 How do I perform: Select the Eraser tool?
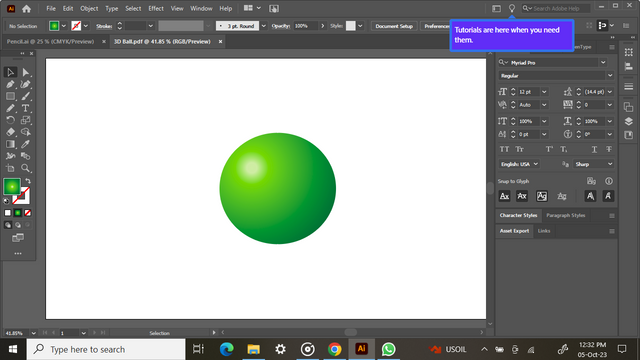point(10,132)
